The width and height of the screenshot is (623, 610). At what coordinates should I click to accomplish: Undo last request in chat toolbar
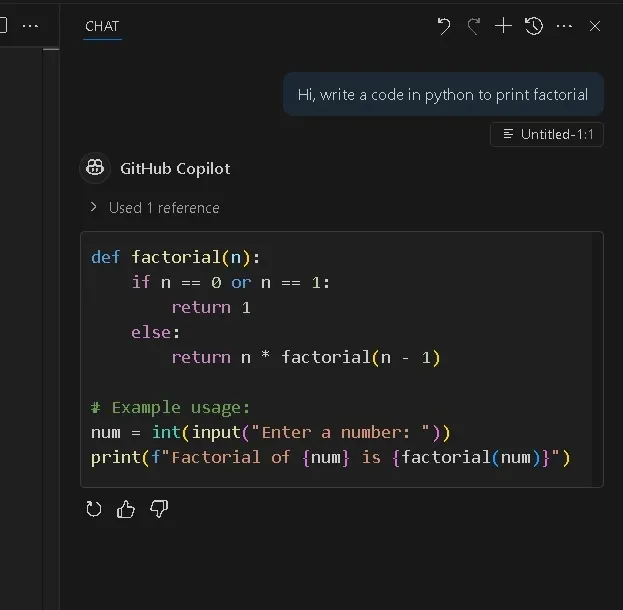pos(444,26)
